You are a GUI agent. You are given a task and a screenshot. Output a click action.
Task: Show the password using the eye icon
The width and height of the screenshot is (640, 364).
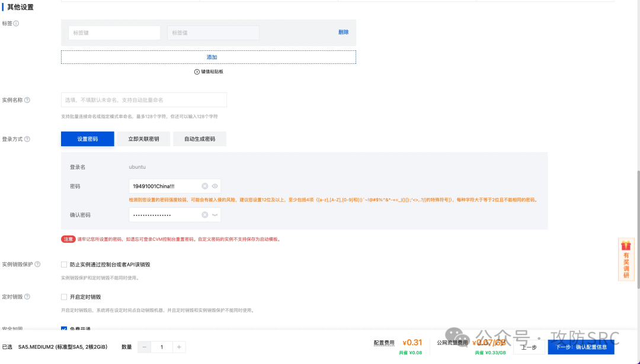(x=215, y=186)
